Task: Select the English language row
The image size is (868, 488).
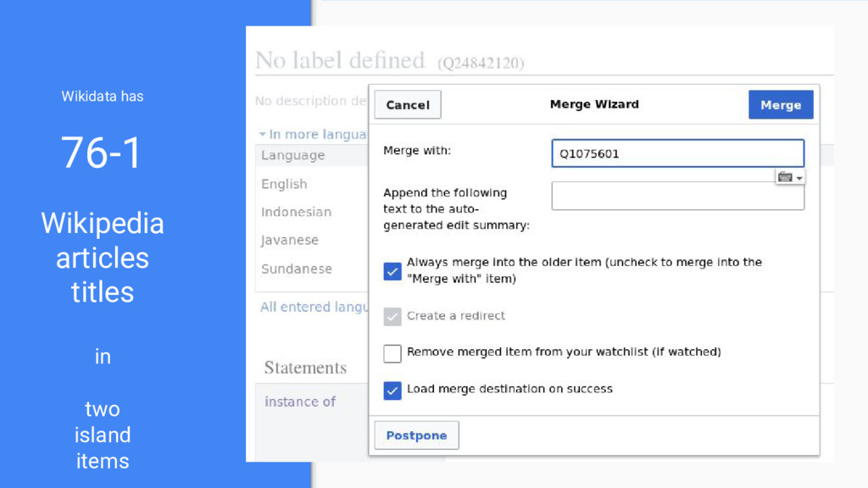Action: pos(284,184)
